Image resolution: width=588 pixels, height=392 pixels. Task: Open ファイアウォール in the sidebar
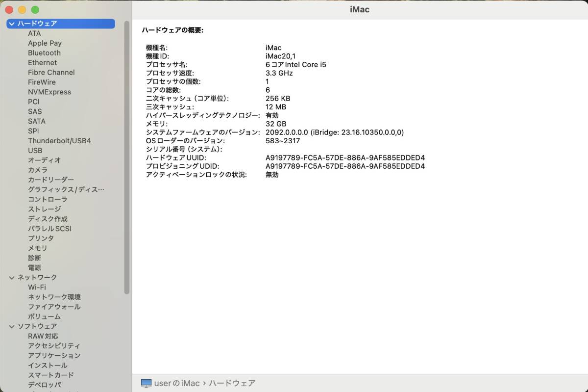point(54,307)
